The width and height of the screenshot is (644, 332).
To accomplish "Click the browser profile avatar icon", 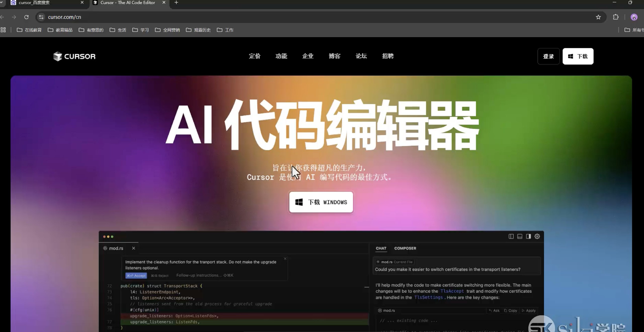I will pos(634,17).
